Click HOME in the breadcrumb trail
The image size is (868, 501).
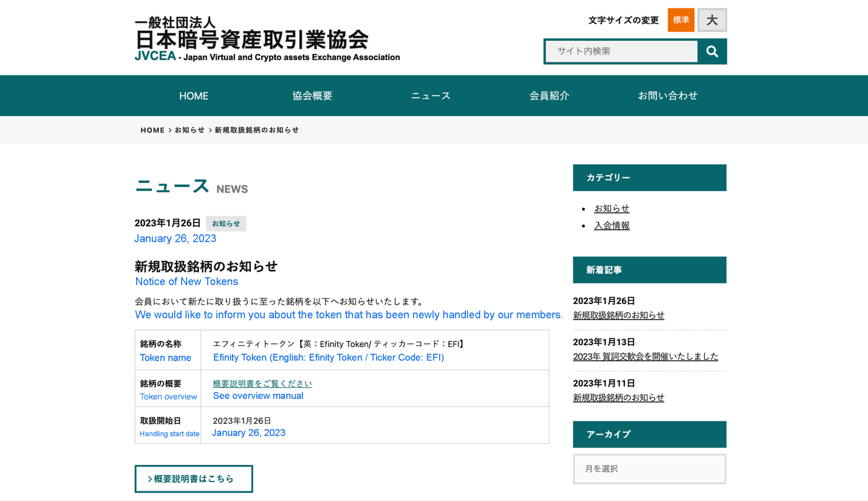point(152,130)
